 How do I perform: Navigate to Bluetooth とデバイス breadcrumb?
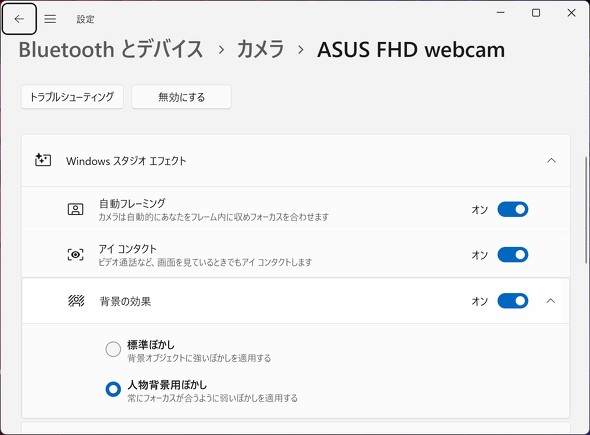[x=111, y=50]
